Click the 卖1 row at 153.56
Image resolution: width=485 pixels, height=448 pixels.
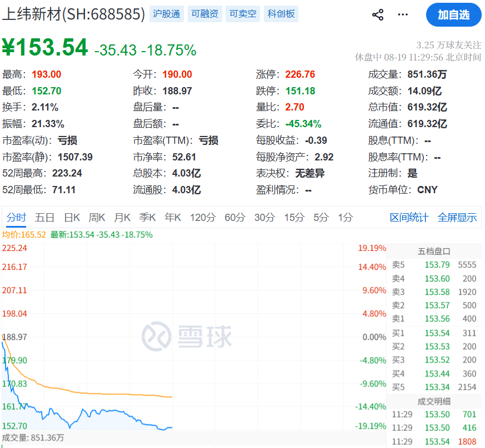pos(434,319)
